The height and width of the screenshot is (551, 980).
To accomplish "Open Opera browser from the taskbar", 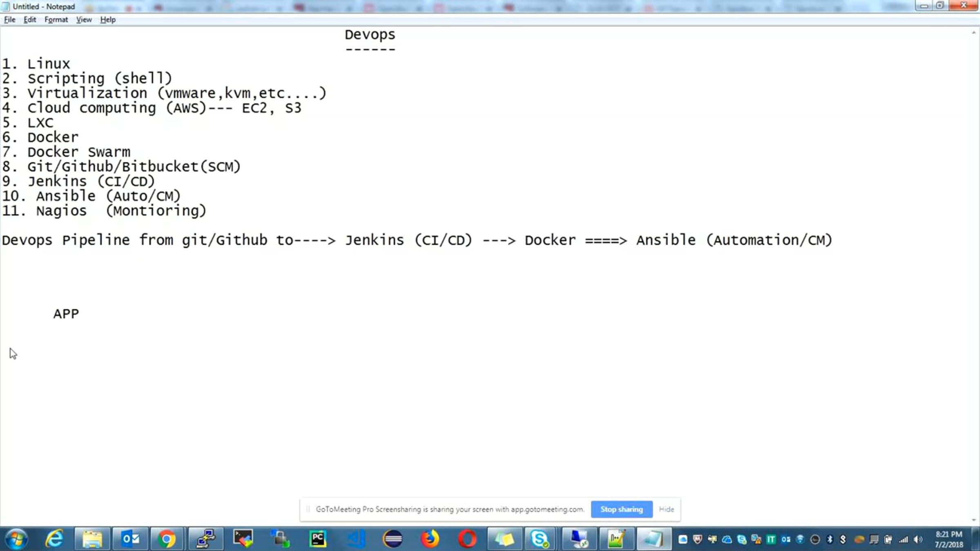I will [x=467, y=539].
